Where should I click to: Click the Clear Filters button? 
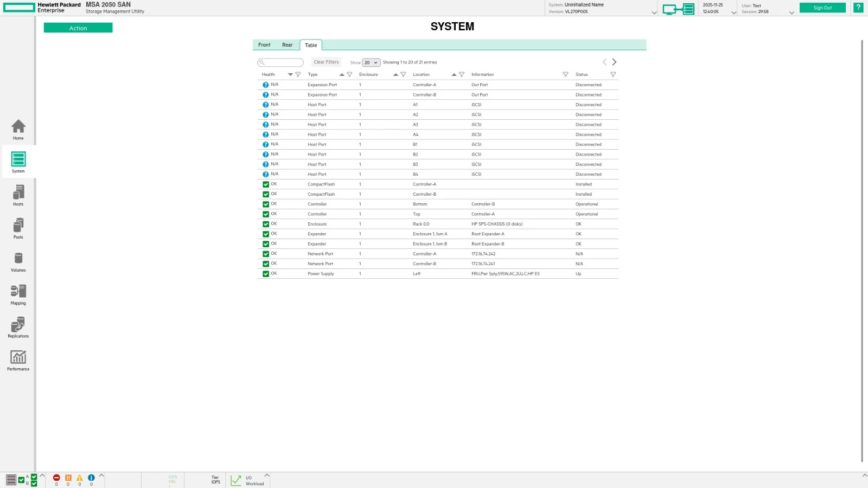326,62
